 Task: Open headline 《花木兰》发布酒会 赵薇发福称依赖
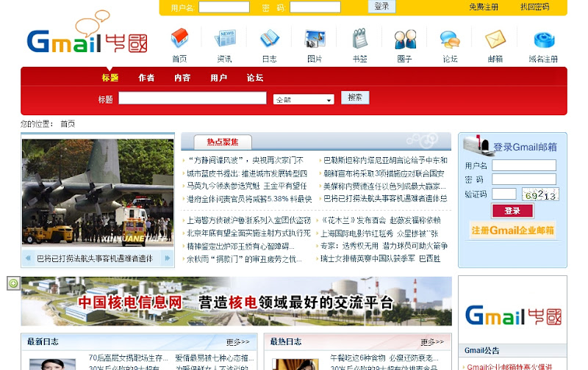tap(381, 220)
